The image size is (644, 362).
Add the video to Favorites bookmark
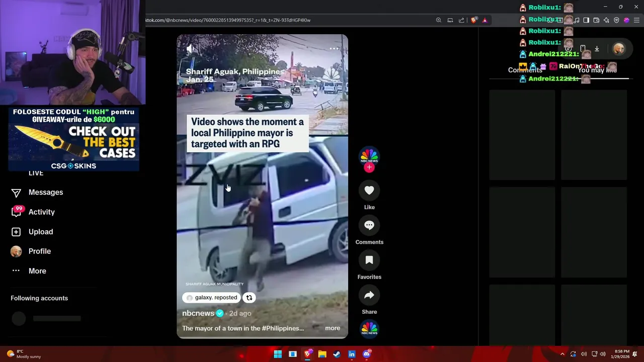pos(369,260)
